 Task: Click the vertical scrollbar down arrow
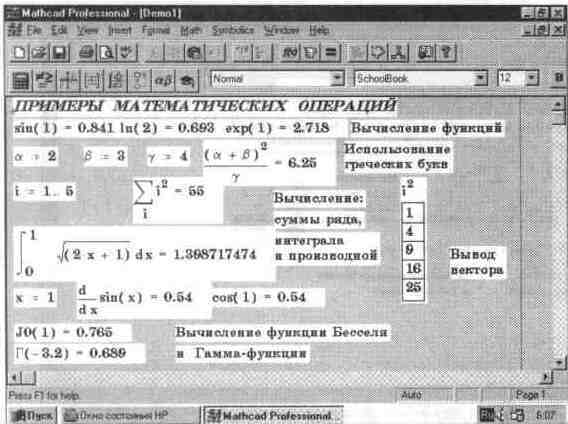559,362
